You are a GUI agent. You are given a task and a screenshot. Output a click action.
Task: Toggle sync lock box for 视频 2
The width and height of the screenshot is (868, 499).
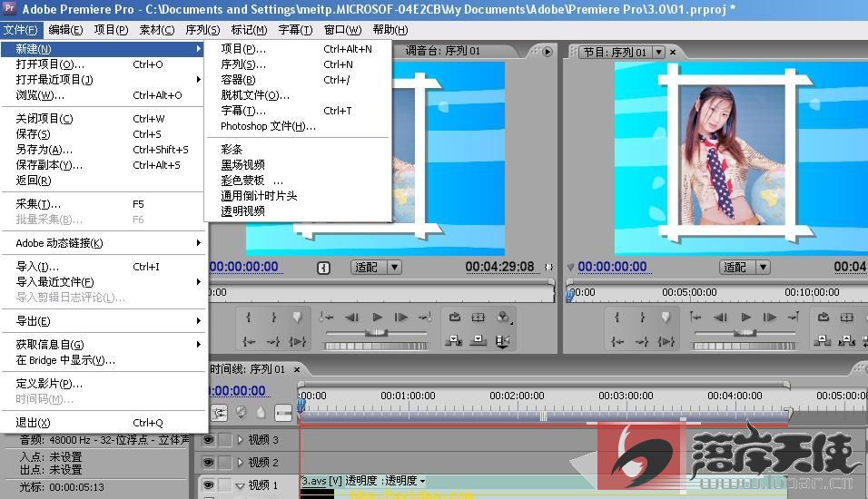pos(225,462)
